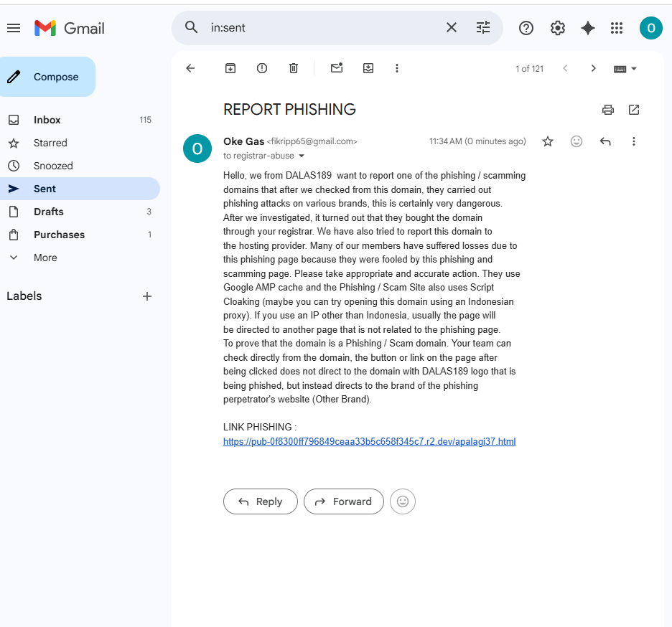Open email in new window icon
Image resolution: width=672 pixels, height=627 pixels.
[x=634, y=110]
